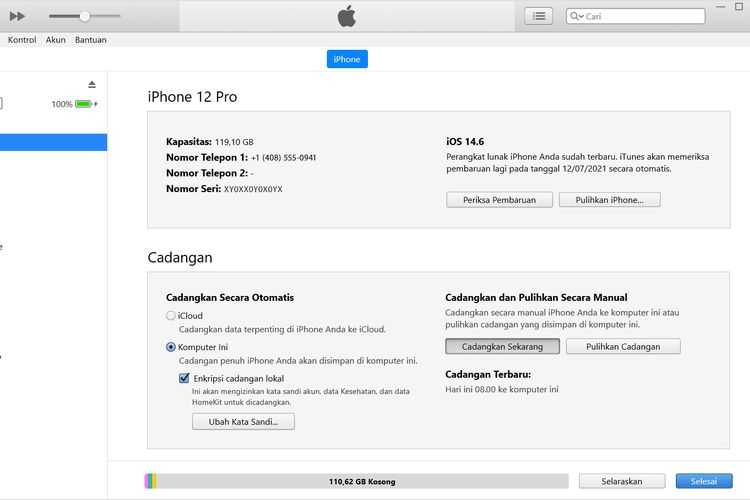750x500 pixels.
Task: Eject the device using the eject icon
Action: (92, 85)
